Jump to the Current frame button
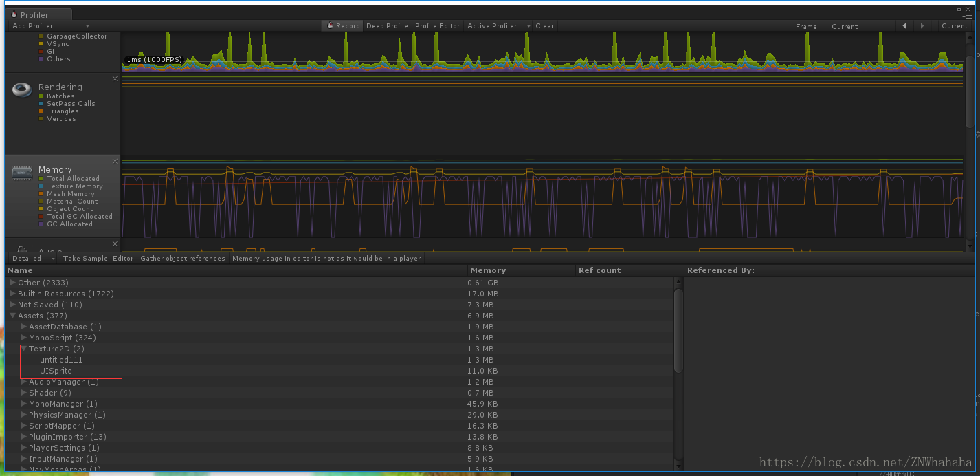 [955, 26]
